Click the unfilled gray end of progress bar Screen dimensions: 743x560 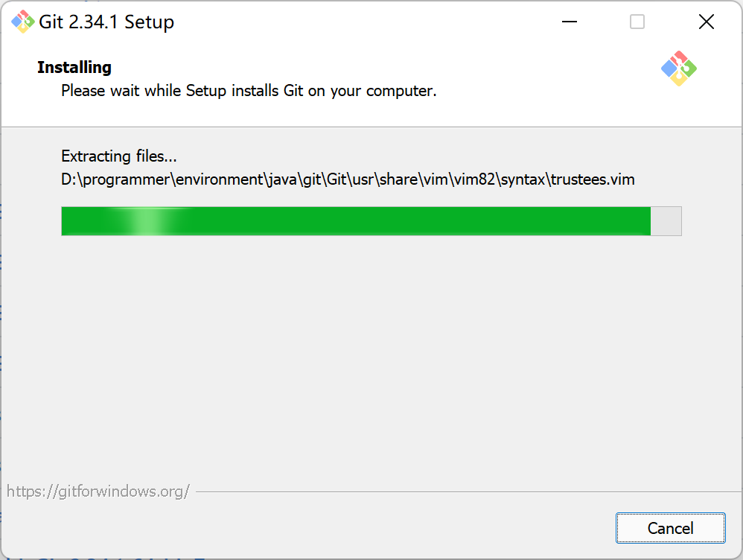coord(666,221)
